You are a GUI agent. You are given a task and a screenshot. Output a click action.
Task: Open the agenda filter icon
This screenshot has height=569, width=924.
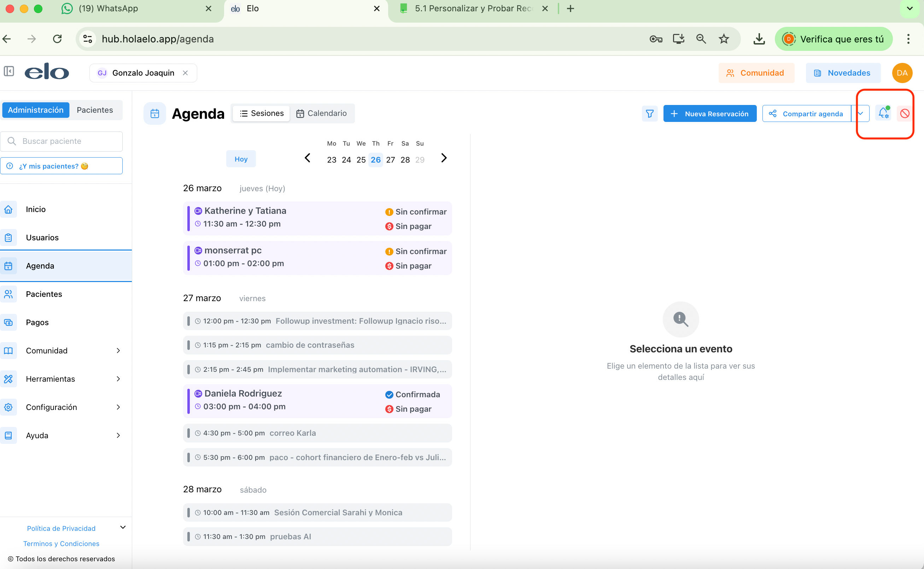650,114
